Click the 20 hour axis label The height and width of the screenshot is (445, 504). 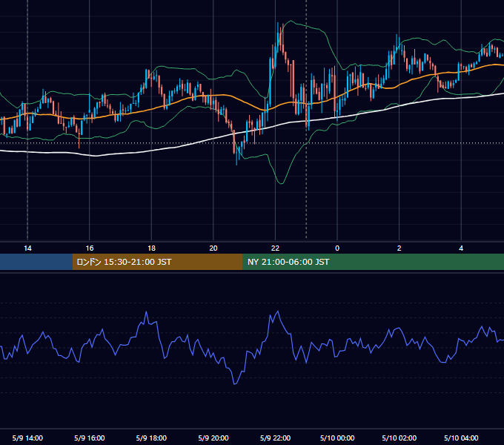(x=213, y=248)
